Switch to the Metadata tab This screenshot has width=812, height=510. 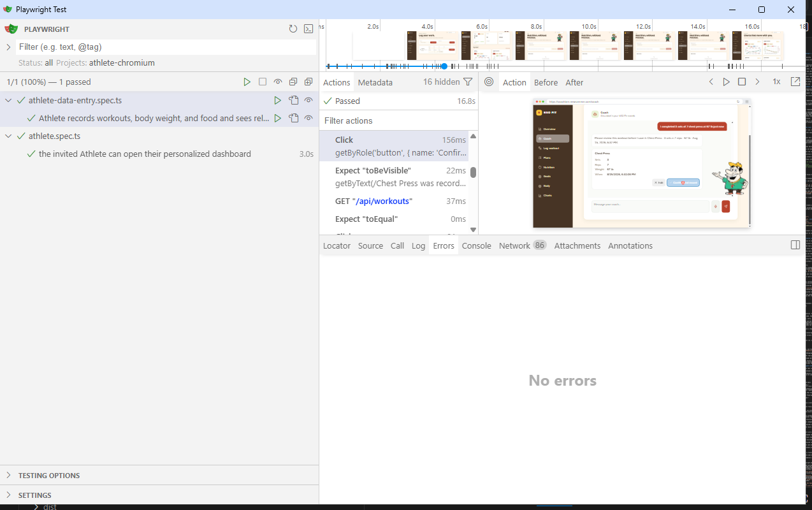coord(375,82)
